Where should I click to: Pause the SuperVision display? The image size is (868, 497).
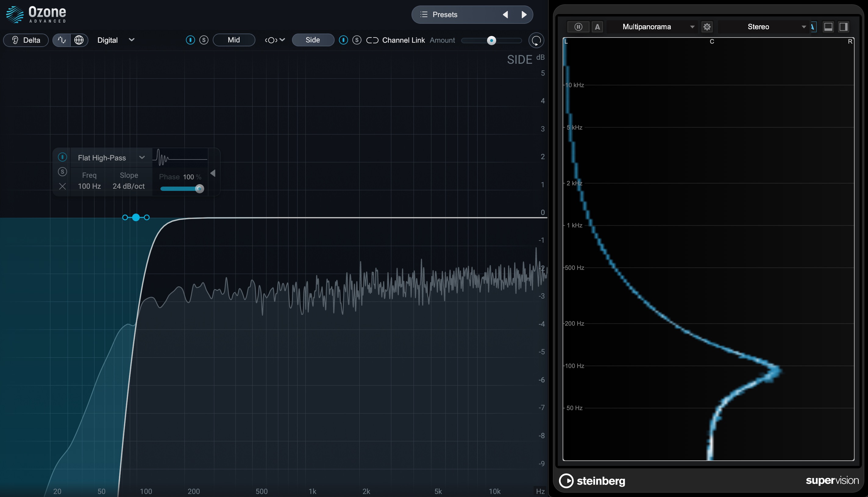(578, 27)
